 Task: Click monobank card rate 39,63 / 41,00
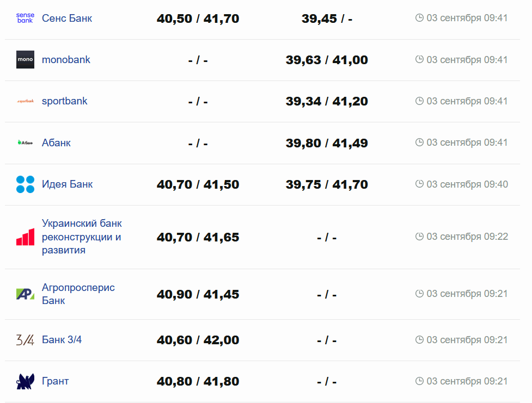(327, 60)
